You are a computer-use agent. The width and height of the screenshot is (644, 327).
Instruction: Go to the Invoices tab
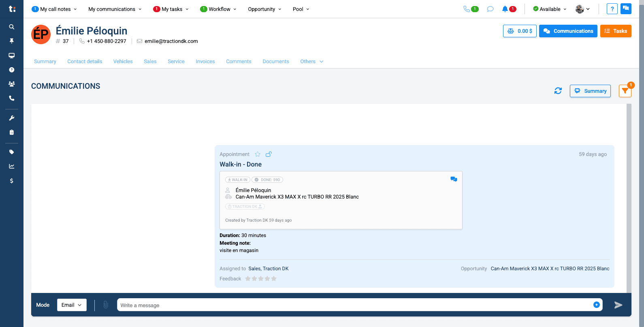(205, 62)
